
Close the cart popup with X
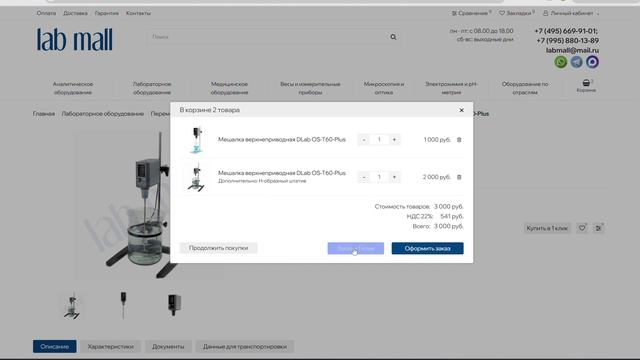[x=461, y=110]
